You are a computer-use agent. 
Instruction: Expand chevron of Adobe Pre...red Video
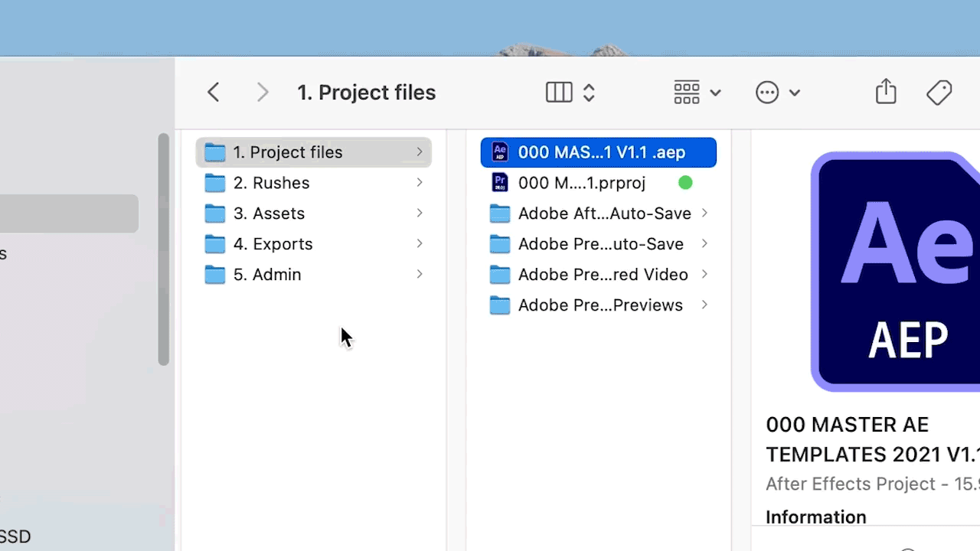coord(704,274)
